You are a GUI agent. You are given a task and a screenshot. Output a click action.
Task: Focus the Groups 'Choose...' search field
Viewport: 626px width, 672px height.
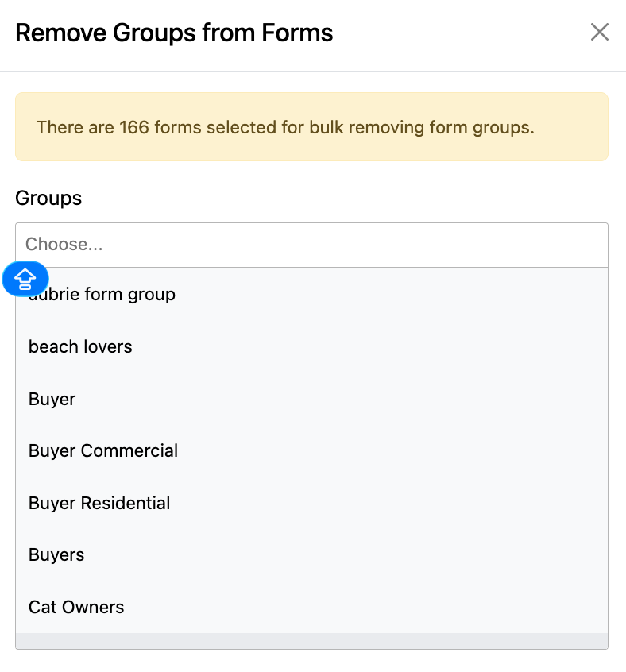pos(312,245)
